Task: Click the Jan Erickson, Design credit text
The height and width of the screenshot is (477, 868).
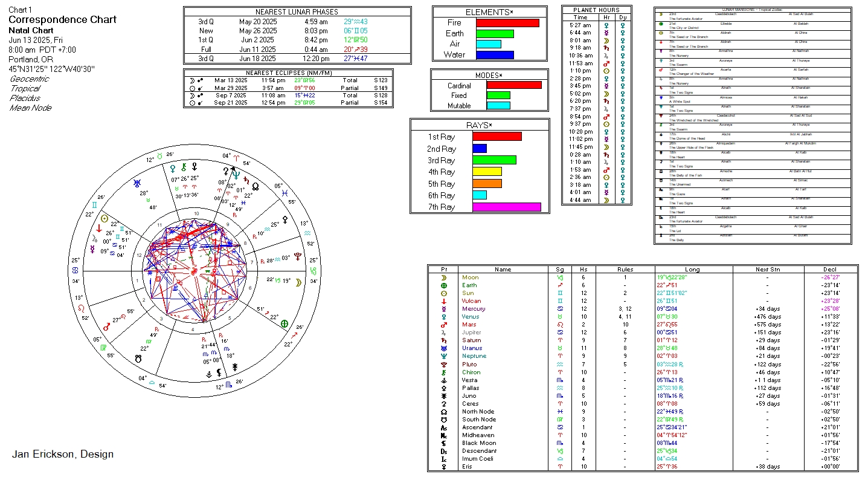Action: 63,455
